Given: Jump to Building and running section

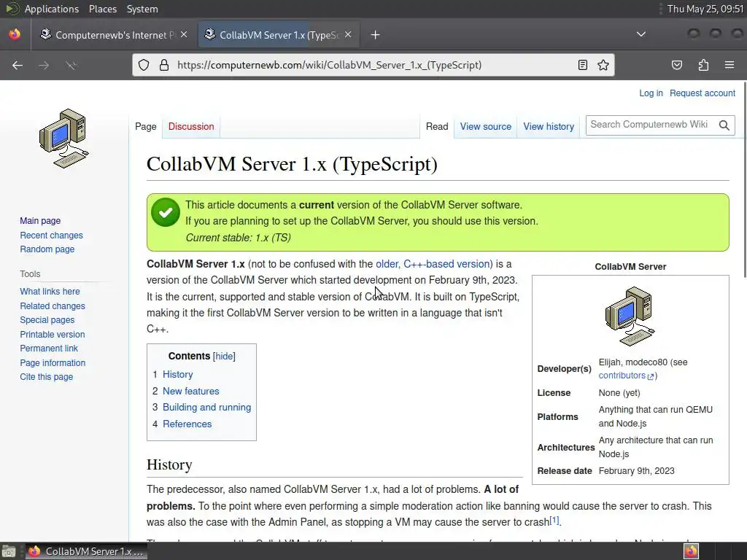Looking at the screenshot, I should (206, 408).
